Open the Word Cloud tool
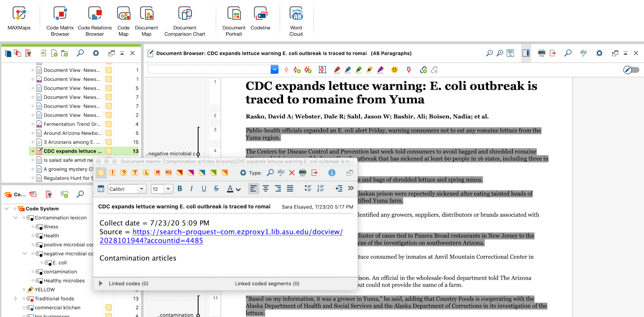The width and height of the screenshot is (644, 317). tap(296, 21)
